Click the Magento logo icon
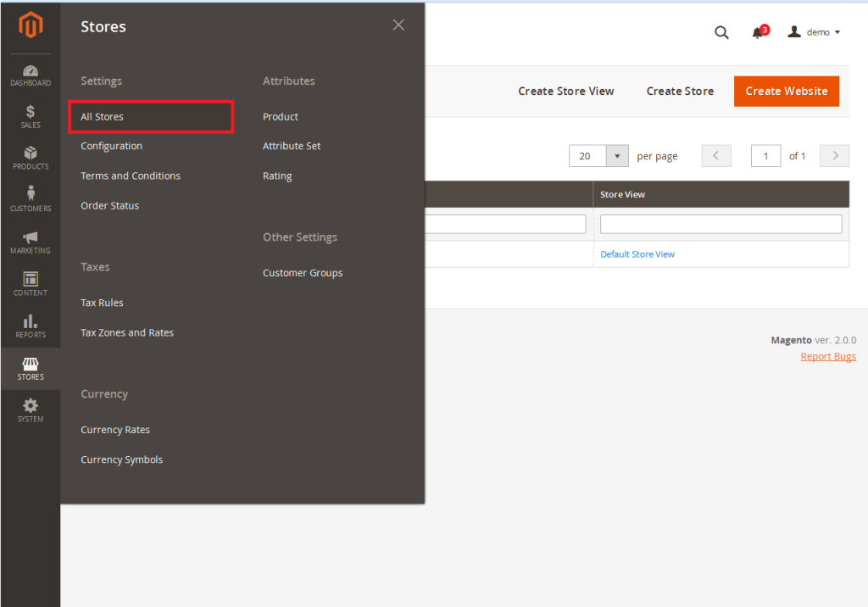This screenshot has height=607, width=868. [31, 25]
